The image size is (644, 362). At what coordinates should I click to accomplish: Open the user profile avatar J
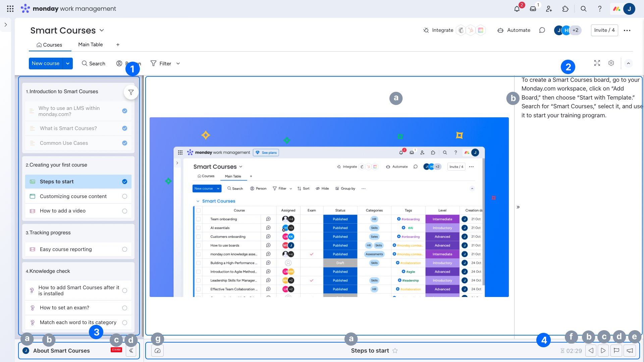(629, 9)
